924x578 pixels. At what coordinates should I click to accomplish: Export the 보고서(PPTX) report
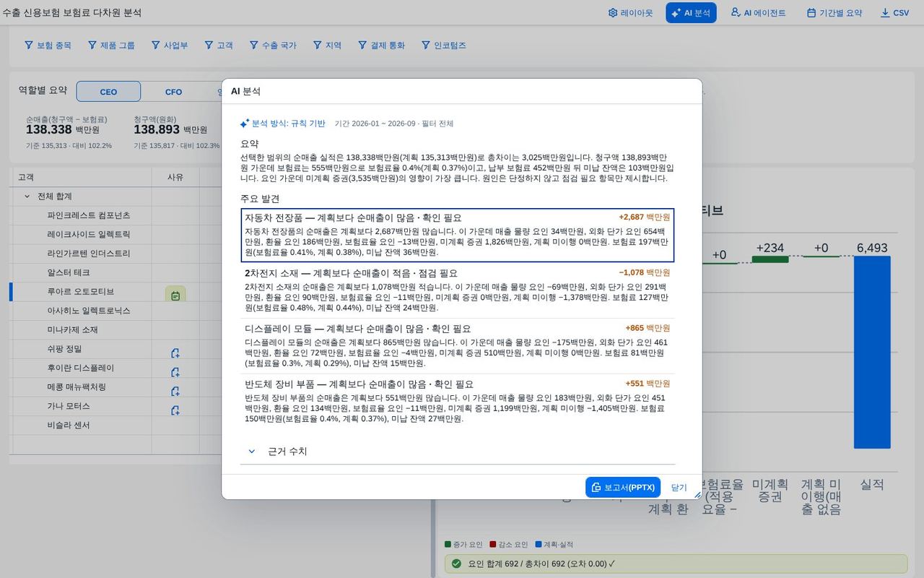pyautogui.click(x=623, y=487)
